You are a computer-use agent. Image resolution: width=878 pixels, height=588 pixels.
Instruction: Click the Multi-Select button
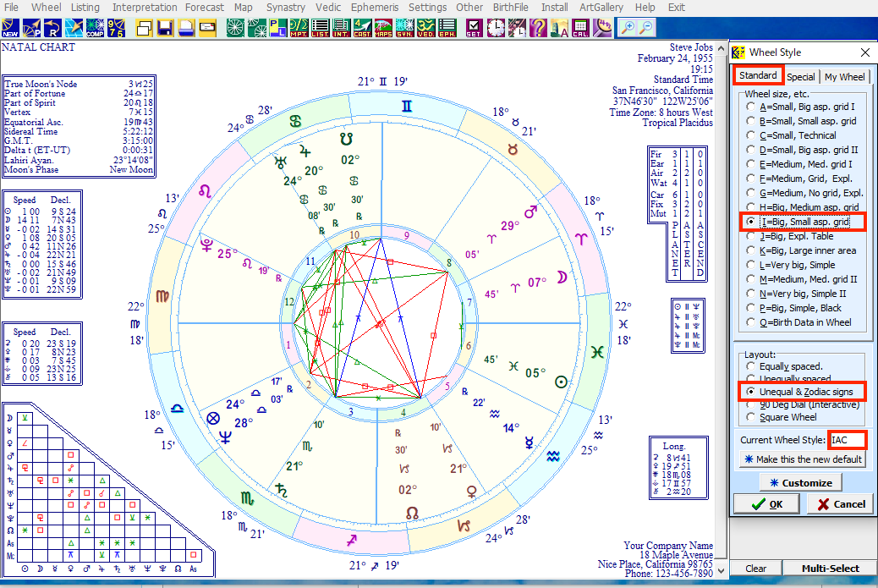tap(831, 569)
